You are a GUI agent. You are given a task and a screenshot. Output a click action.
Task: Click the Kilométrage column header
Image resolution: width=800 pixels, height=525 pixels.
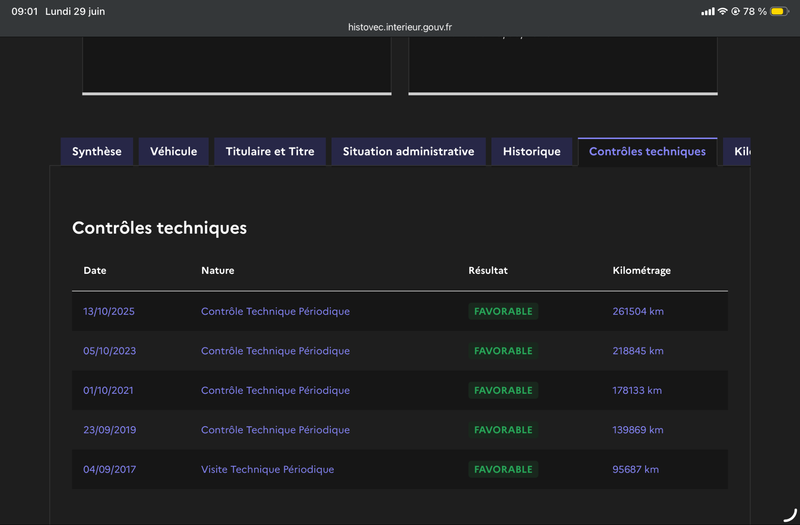tap(641, 270)
